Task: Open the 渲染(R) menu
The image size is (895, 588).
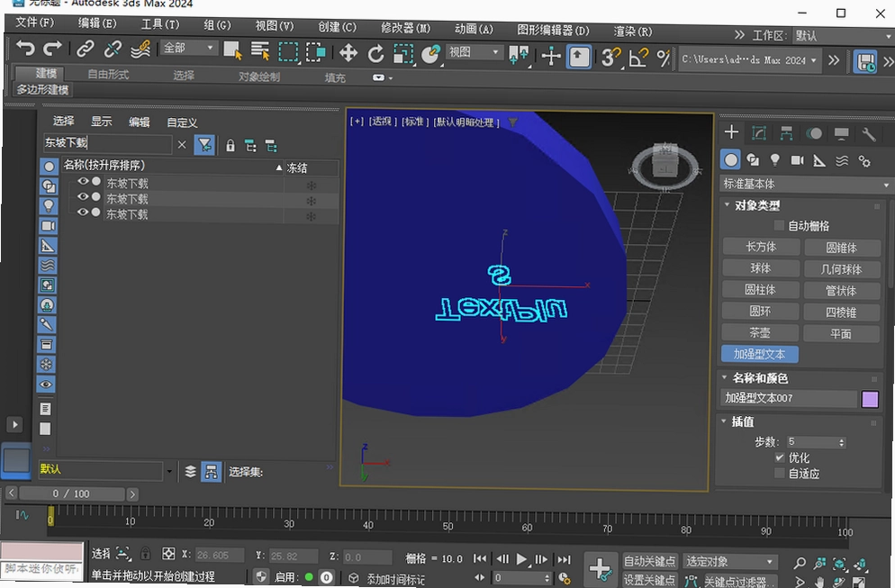Action: pyautogui.click(x=632, y=32)
